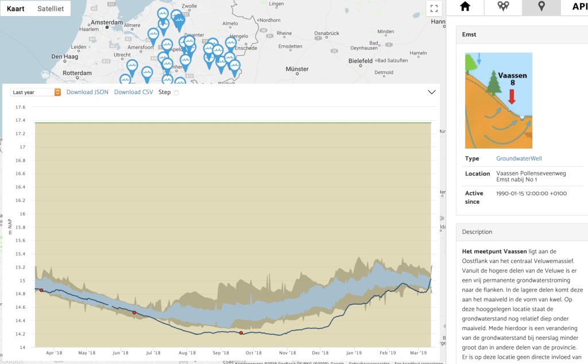Click the red data point near Apr '18
Screen dimensions: 588x364
point(41,290)
